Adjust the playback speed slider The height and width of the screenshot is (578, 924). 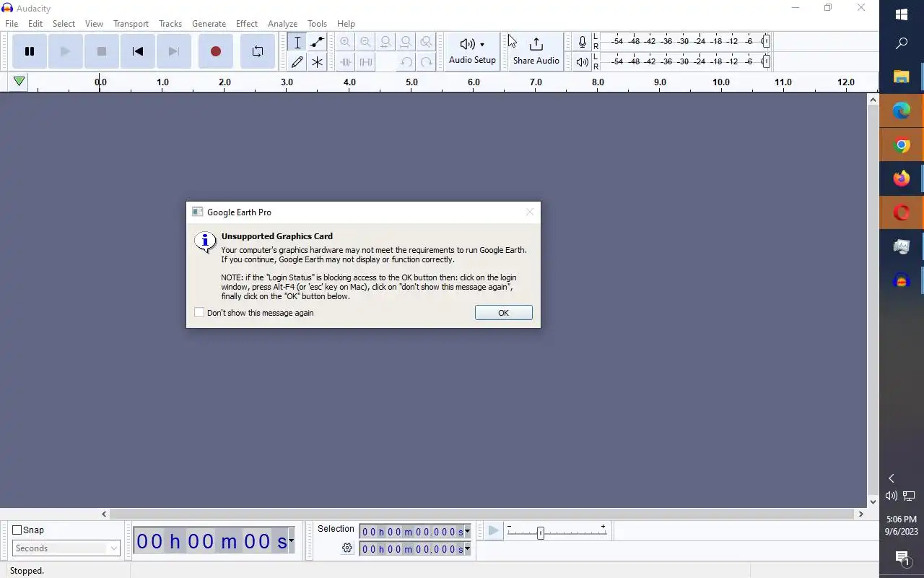click(x=541, y=532)
